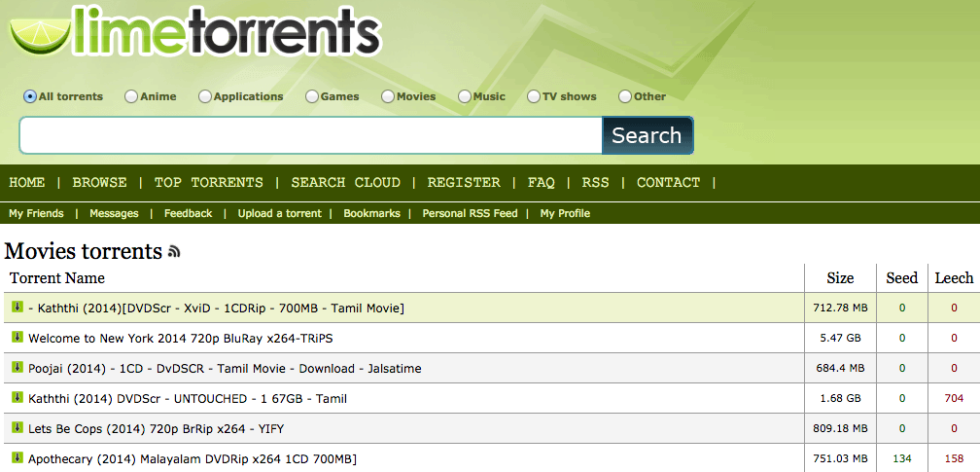Open SEARCH CLOUD page
980x472 pixels.
(346, 182)
